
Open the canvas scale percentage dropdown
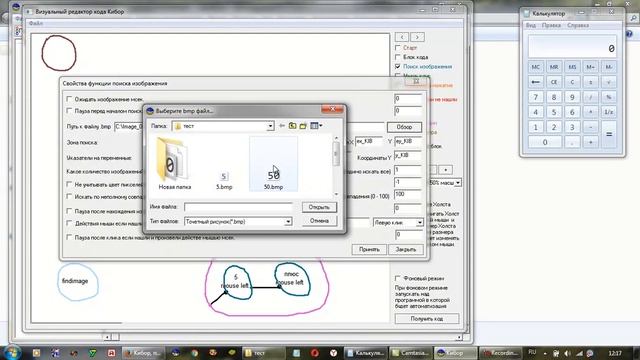click(458, 183)
